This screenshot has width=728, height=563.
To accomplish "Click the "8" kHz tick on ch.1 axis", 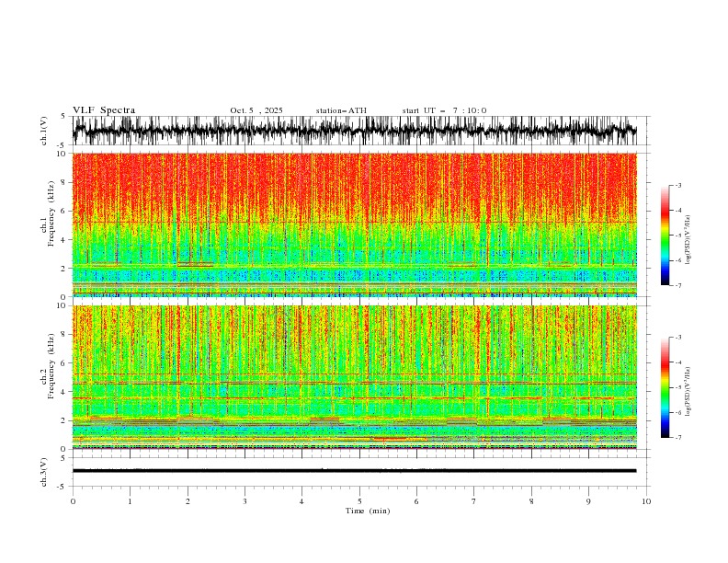I will point(64,182).
